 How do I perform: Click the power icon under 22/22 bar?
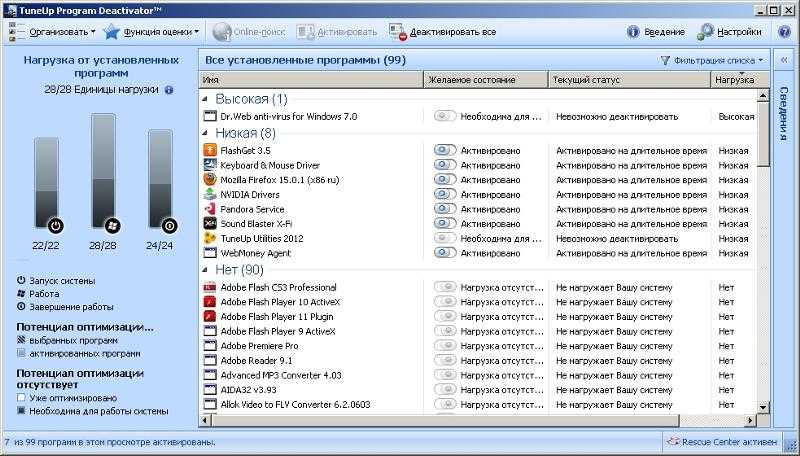(56, 226)
